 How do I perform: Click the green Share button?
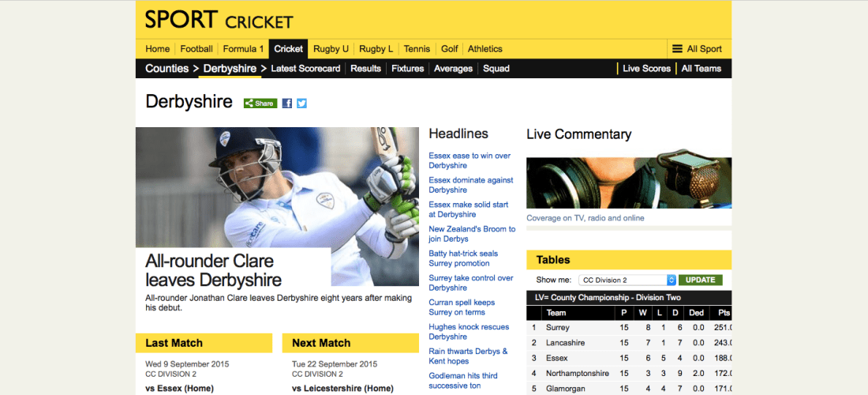click(260, 103)
